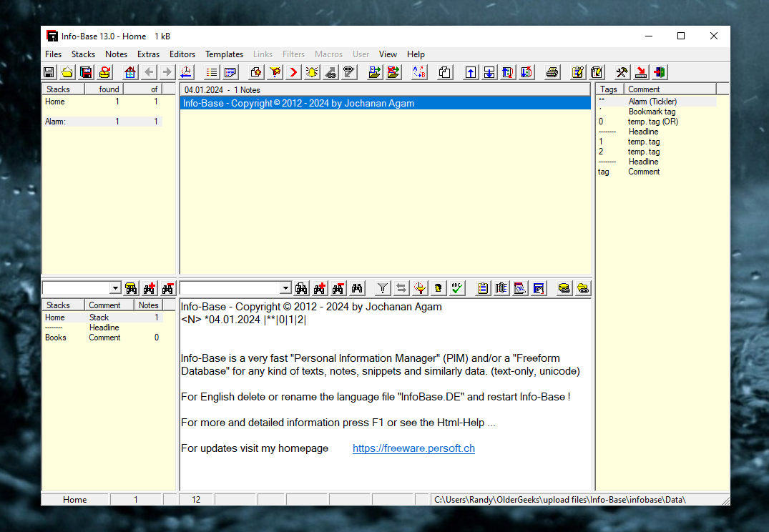The height and width of the screenshot is (532, 769).
Task: Click the yellow disk with chain link icon
Action: coord(564,288)
